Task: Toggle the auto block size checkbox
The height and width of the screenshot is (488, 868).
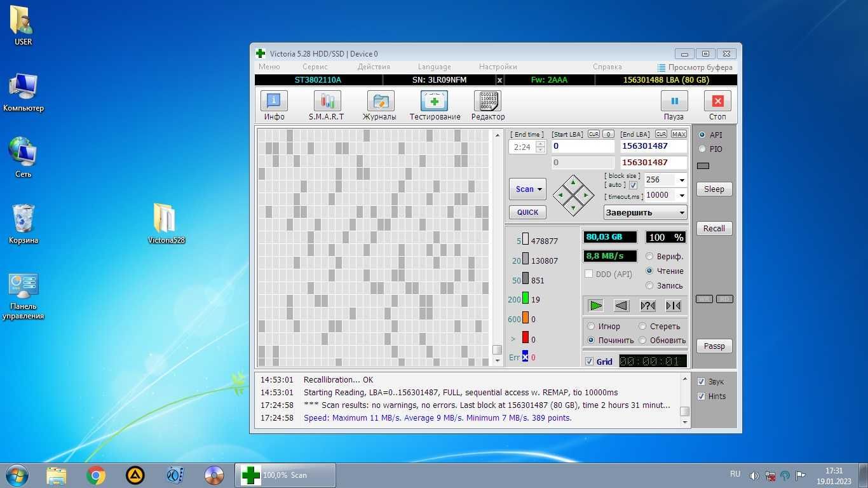Action: (x=633, y=185)
